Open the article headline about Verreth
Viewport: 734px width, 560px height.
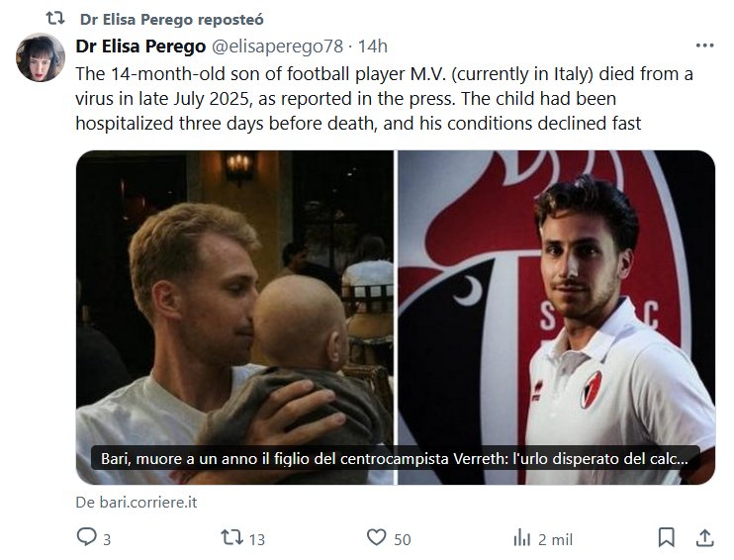pos(396,460)
